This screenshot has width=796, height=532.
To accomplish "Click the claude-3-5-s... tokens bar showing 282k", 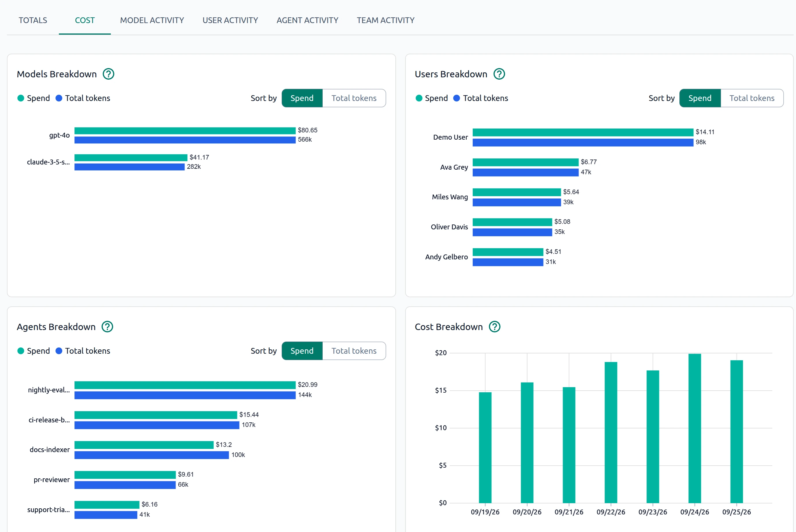I will click(x=129, y=167).
